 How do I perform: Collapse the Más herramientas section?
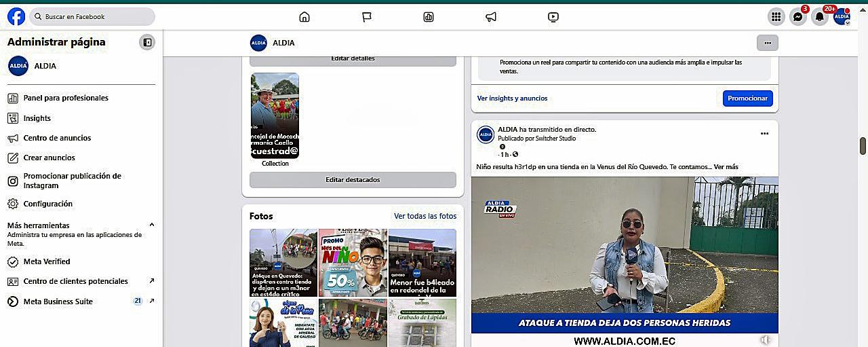pyautogui.click(x=151, y=225)
